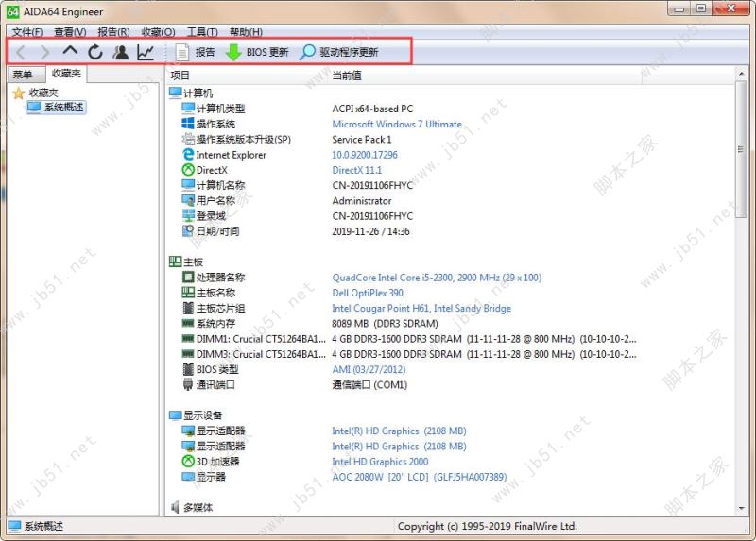Click the 显示设备 section header icon
This screenshot has height=541, width=756.
175,414
